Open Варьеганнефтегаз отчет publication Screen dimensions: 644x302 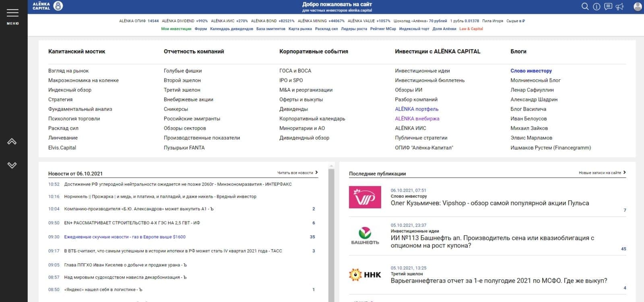499,281
